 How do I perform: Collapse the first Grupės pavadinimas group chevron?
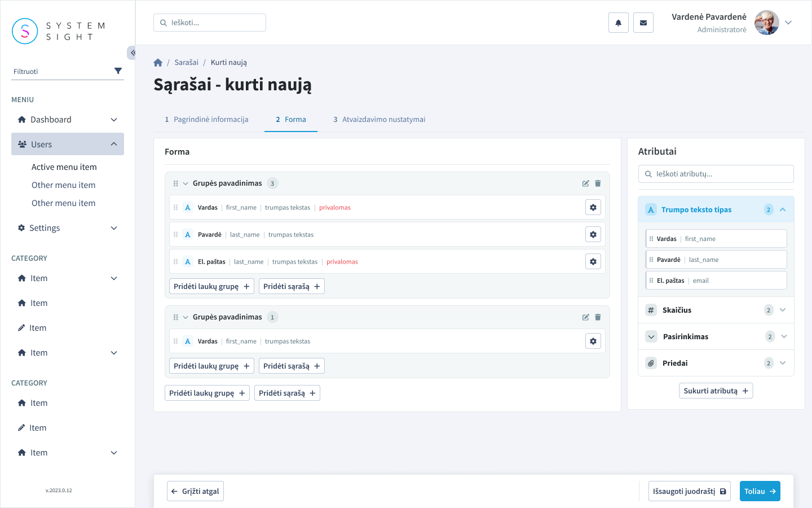(x=185, y=183)
